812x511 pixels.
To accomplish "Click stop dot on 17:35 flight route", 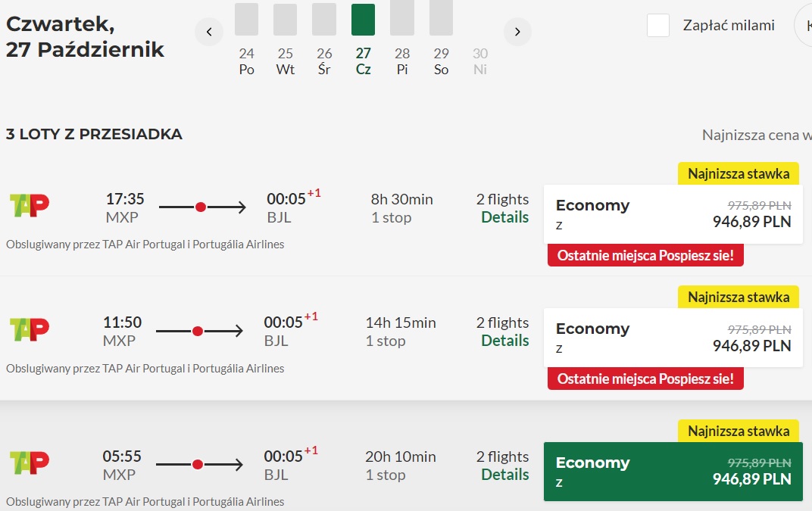I will pos(201,207).
